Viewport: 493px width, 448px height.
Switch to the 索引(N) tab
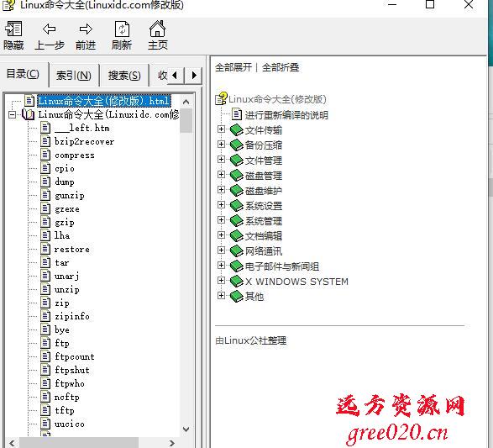74,76
